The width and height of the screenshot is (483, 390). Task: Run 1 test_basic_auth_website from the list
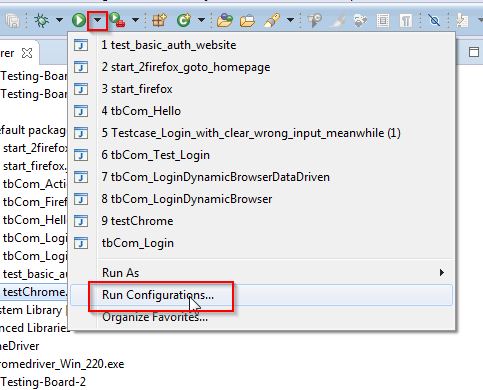261,45
